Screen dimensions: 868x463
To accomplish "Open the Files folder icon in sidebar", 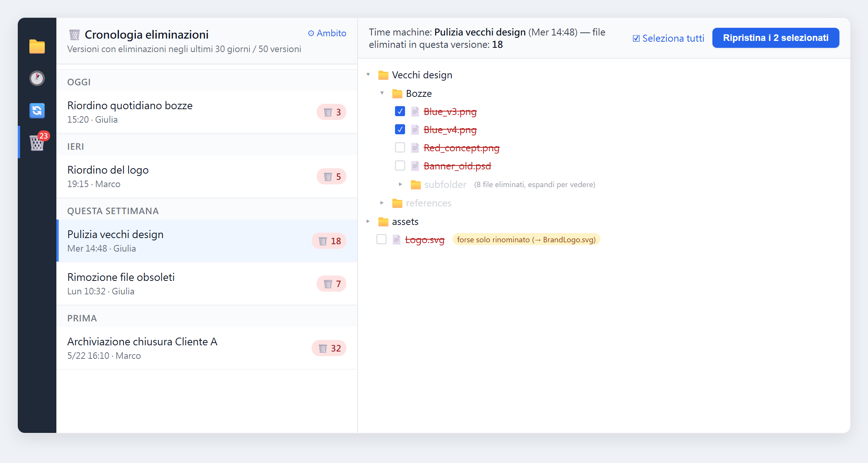I will click(37, 46).
